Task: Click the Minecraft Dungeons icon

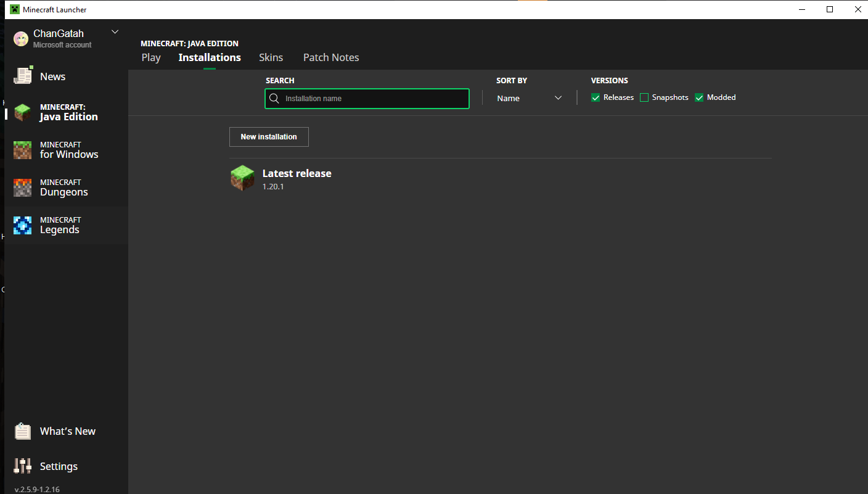Action: [x=23, y=187]
